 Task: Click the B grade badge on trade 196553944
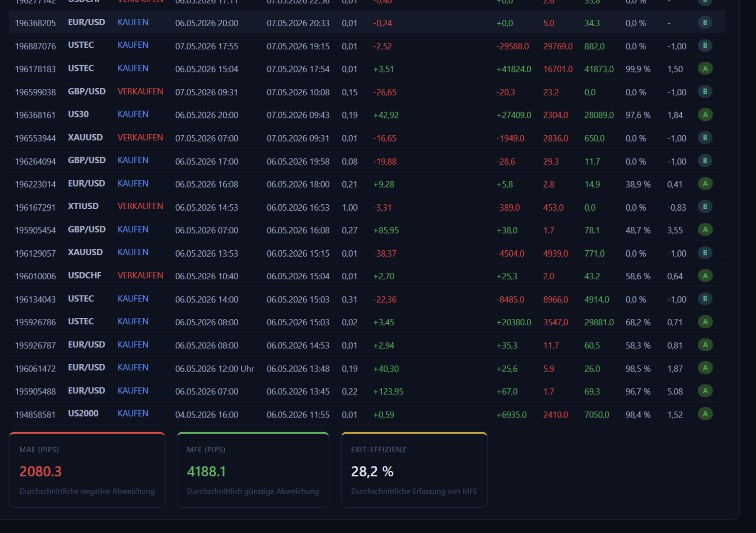coord(705,138)
